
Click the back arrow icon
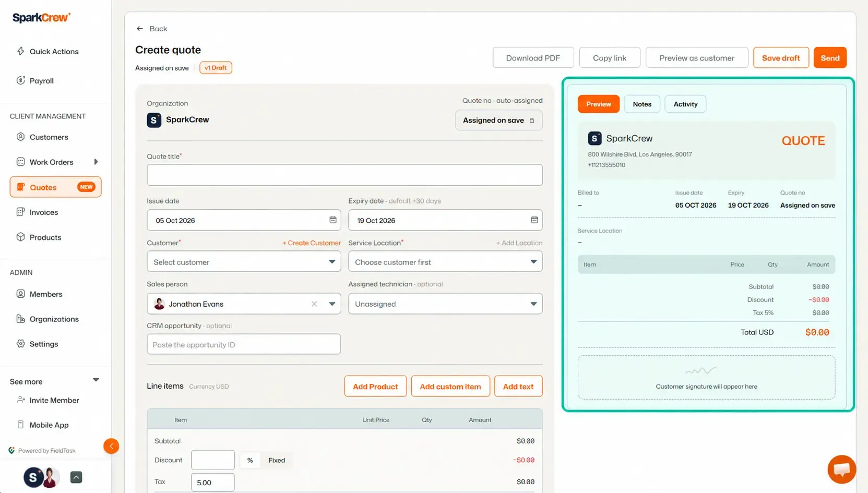(x=139, y=29)
